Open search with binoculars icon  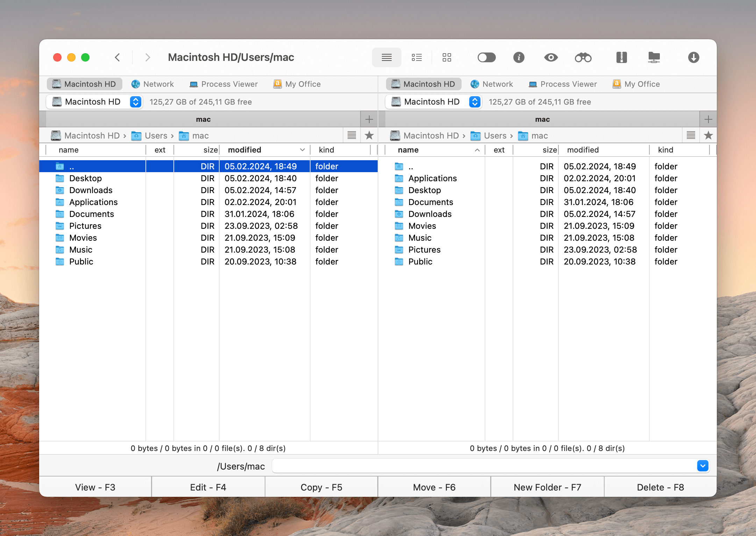tap(583, 57)
